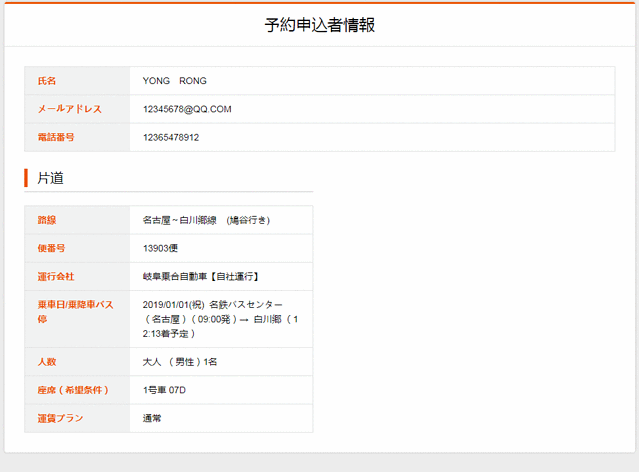The width and height of the screenshot is (639, 472).
Task: Click the 予約申込者情報 page heading
Action: pos(319,25)
